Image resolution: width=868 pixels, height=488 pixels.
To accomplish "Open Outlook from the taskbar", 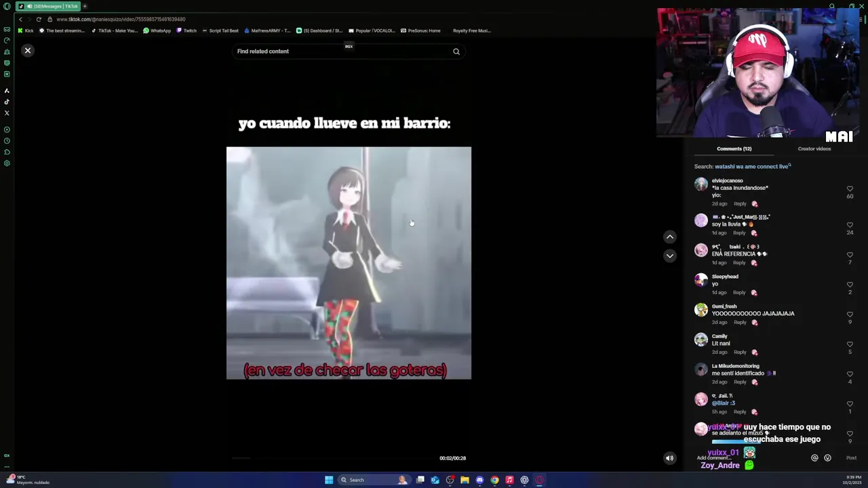I will tap(435, 480).
